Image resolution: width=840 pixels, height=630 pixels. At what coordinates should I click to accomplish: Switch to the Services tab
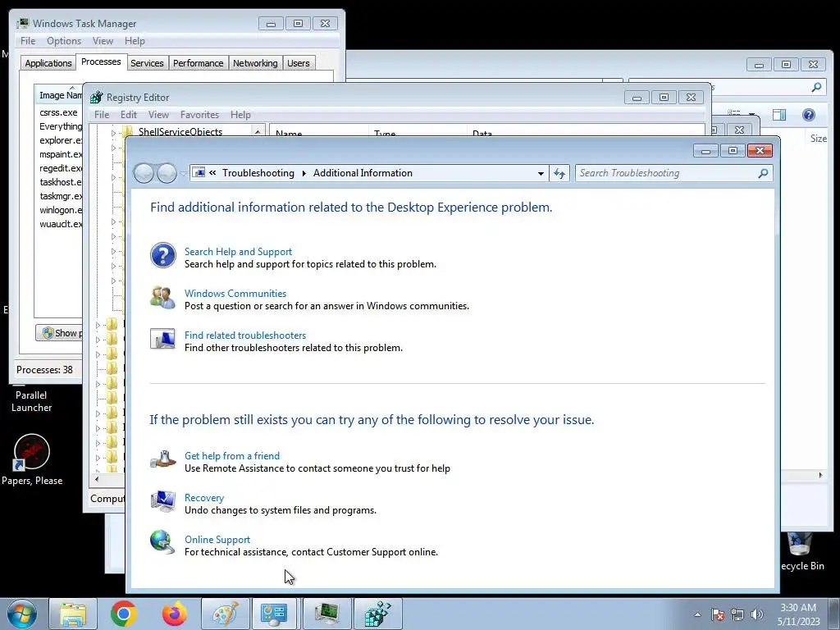click(x=147, y=63)
